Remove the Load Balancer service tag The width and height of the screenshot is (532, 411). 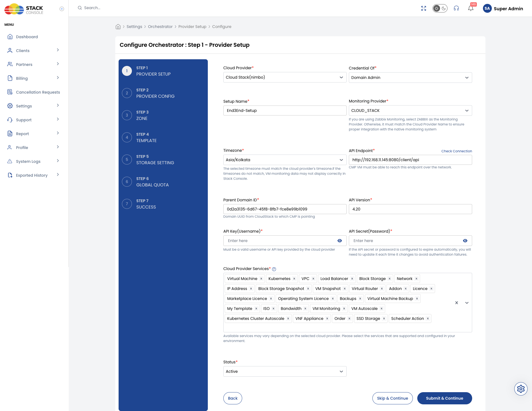pyautogui.click(x=352, y=279)
